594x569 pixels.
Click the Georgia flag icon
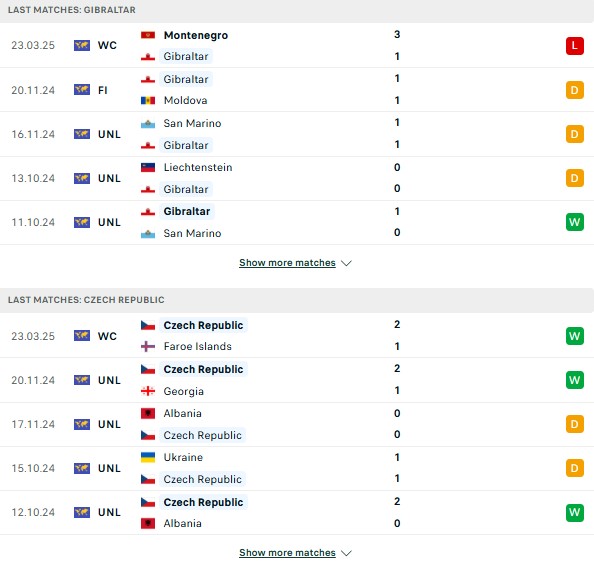148,391
